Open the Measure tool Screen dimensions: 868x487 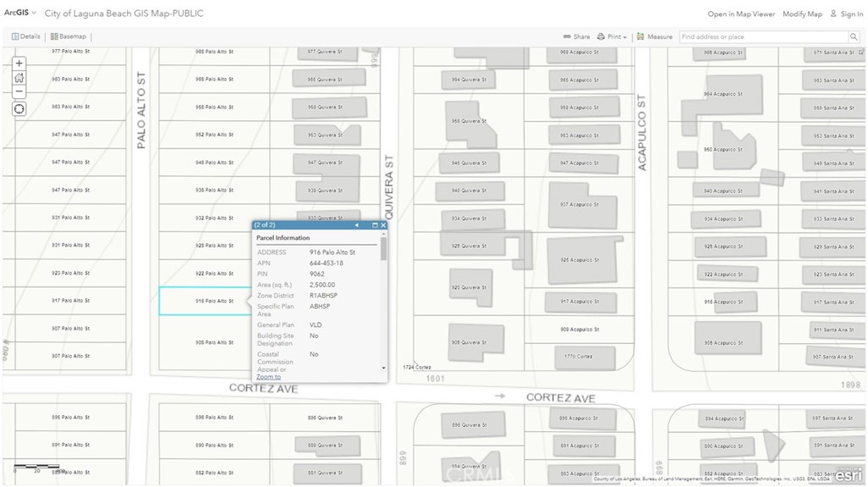[x=654, y=37]
